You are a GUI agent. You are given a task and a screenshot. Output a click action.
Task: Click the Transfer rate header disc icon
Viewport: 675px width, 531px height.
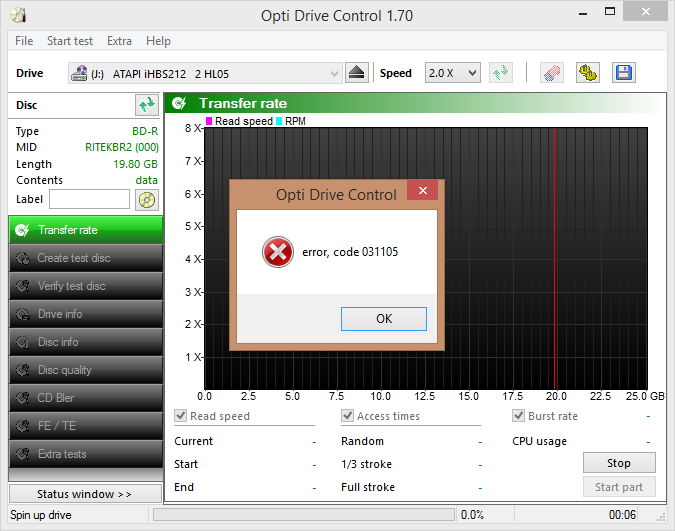179,103
